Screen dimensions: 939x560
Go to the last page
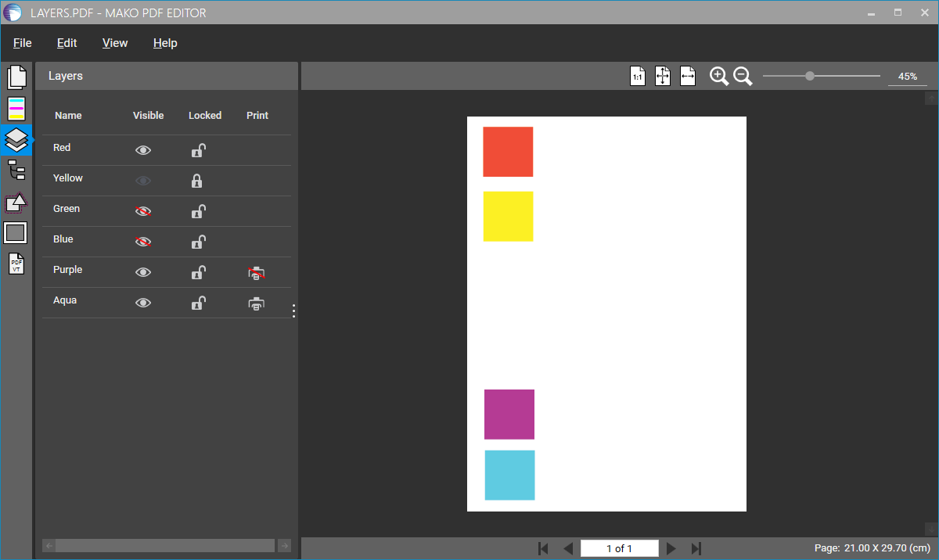696,549
